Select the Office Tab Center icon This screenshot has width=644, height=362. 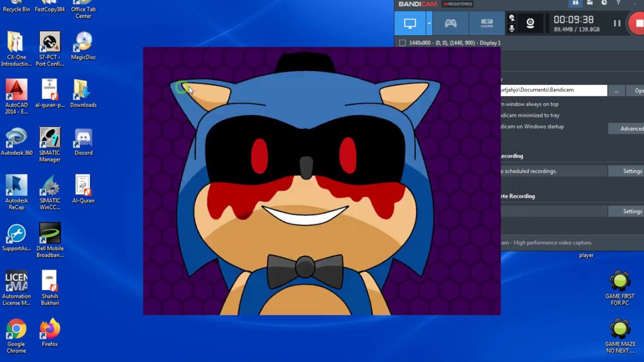click(84, 10)
